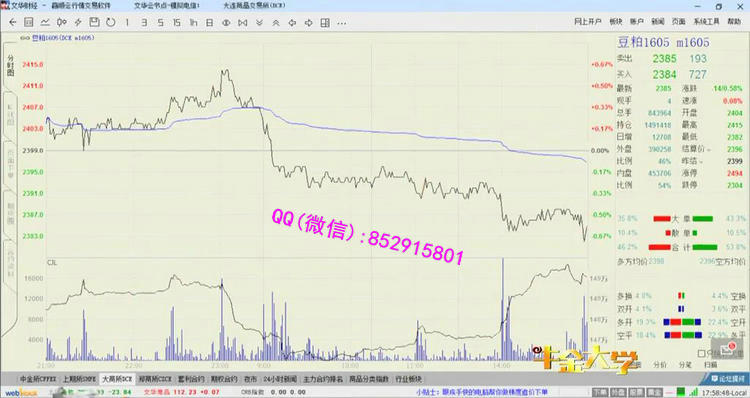Select the 1h hourly period button

tap(193, 22)
